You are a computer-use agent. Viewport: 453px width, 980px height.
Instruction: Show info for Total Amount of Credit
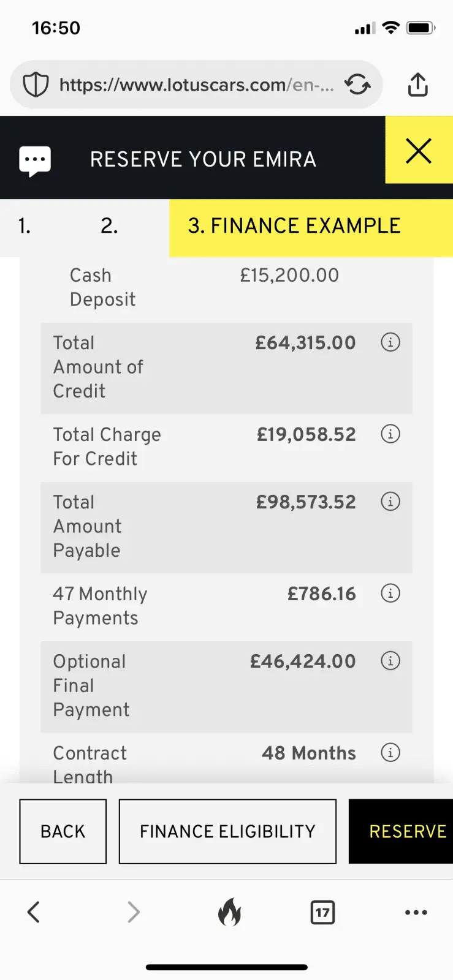(390, 342)
